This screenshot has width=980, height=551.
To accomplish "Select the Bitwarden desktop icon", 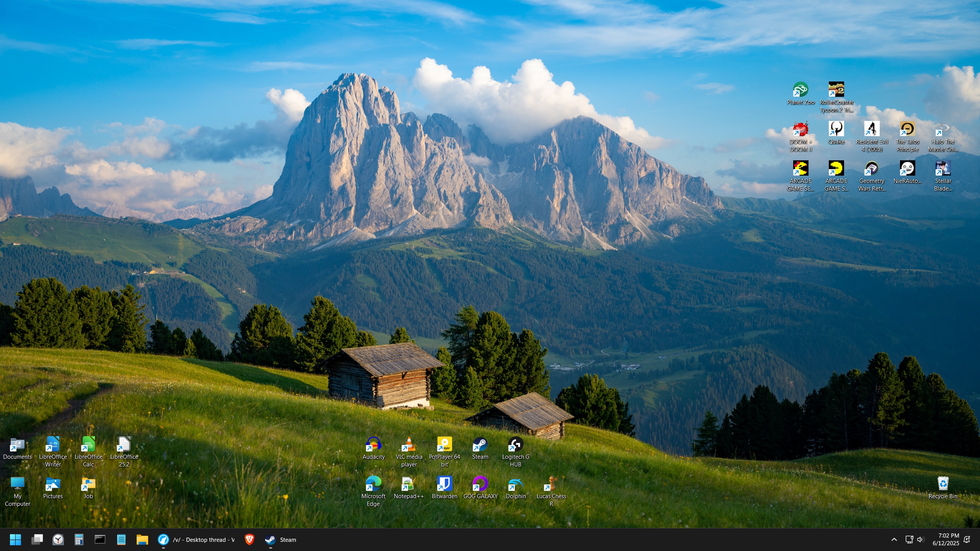I will pos(444,487).
